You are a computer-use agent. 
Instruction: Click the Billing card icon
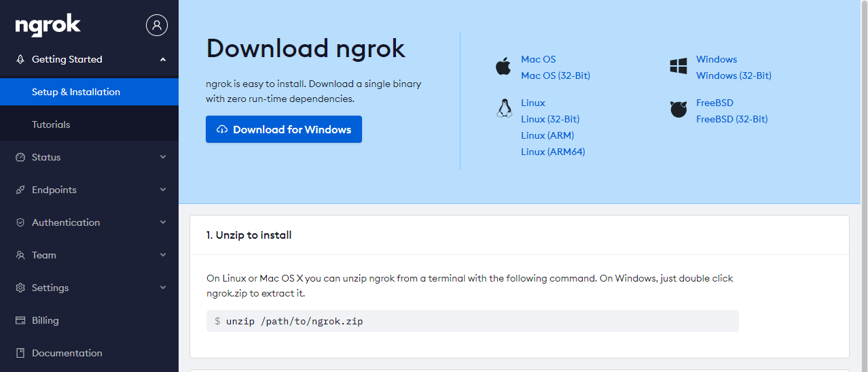click(20, 320)
